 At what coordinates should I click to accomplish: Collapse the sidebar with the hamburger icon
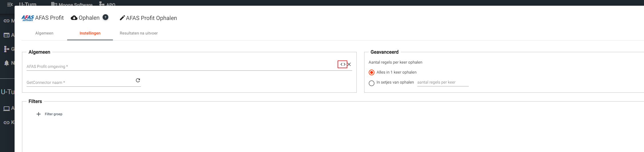point(10,5)
